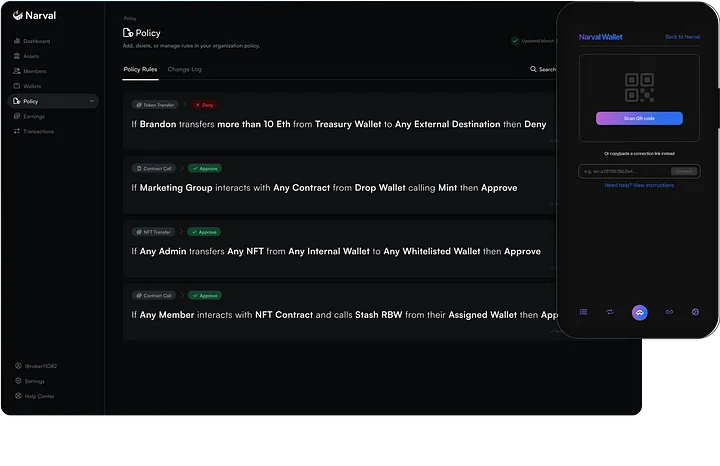Go to Members in the sidebar

30,71
